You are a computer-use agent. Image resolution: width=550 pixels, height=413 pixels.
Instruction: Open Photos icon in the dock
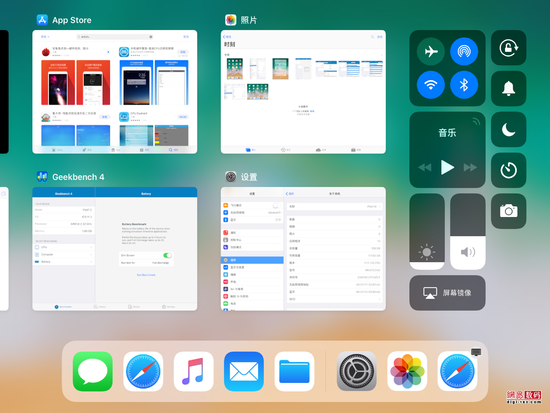407,371
